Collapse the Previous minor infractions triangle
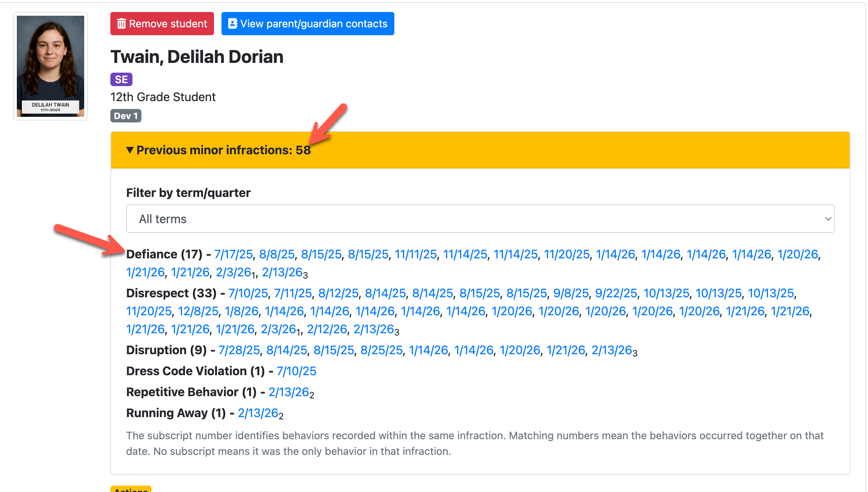Image resolution: width=868 pixels, height=492 pixels. [x=130, y=150]
